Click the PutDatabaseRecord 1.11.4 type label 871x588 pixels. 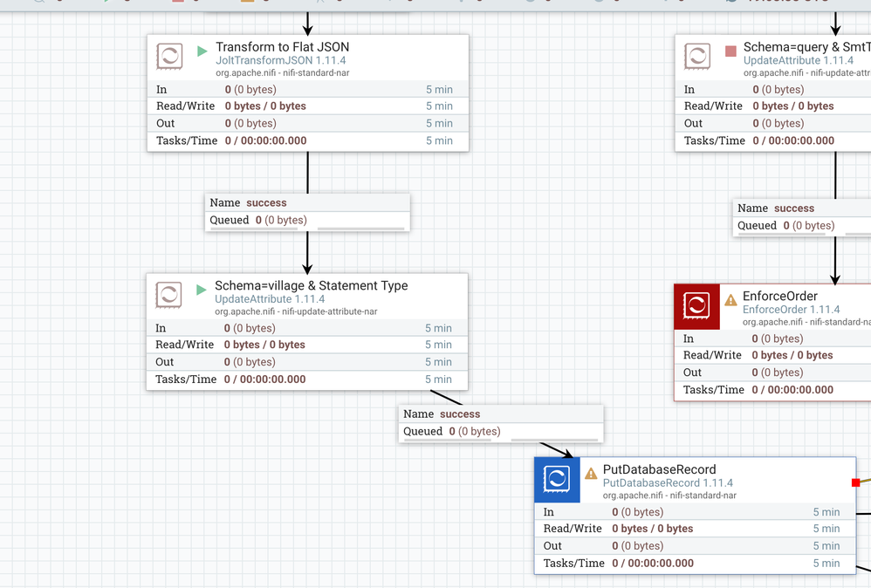coord(668,483)
